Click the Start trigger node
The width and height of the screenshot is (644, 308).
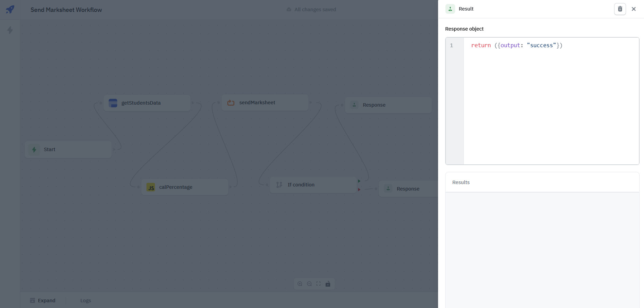(x=68, y=149)
